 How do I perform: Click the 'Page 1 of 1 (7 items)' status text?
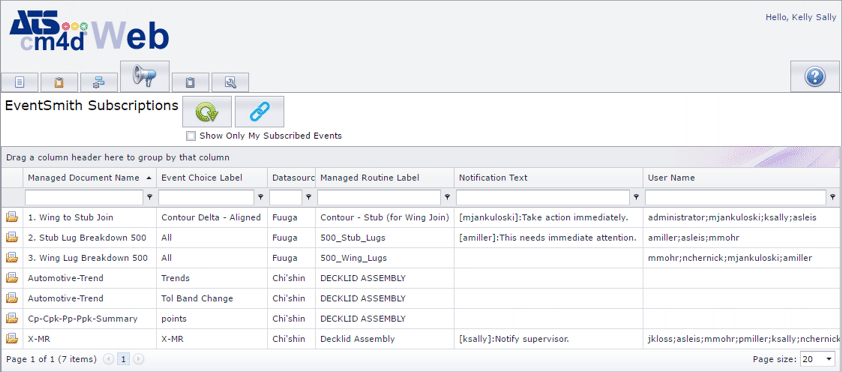click(52, 359)
